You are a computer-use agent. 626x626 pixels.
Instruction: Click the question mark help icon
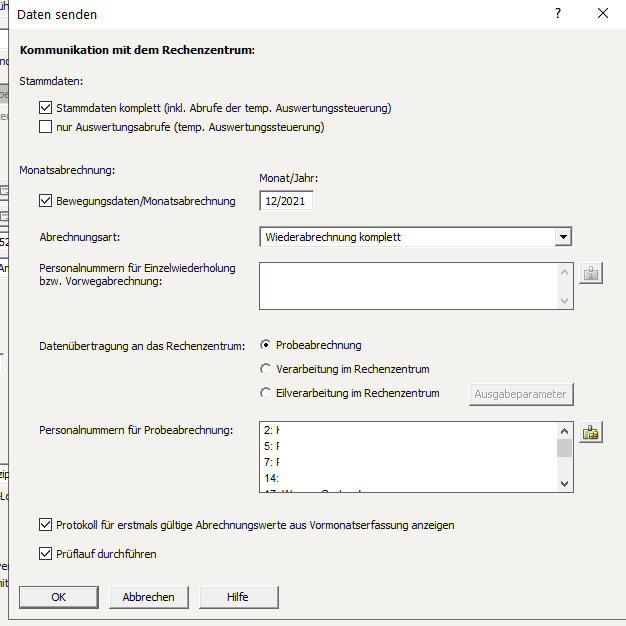click(558, 14)
